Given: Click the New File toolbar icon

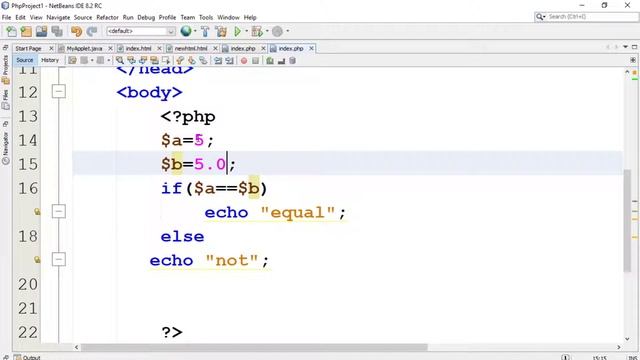Looking at the screenshot, I should (x=11, y=31).
